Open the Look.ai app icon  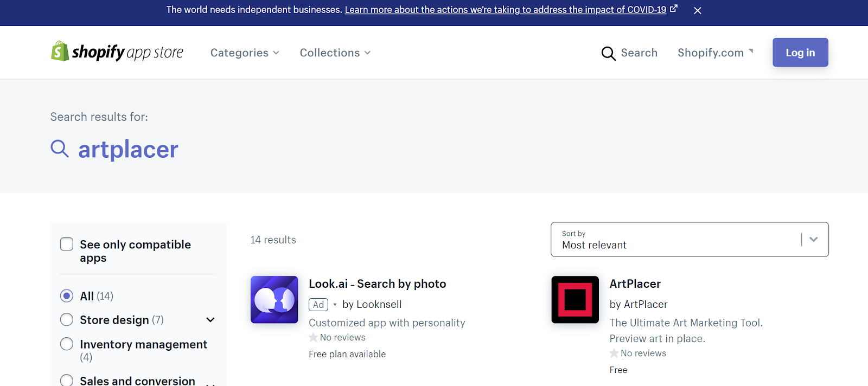[x=275, y=300]
